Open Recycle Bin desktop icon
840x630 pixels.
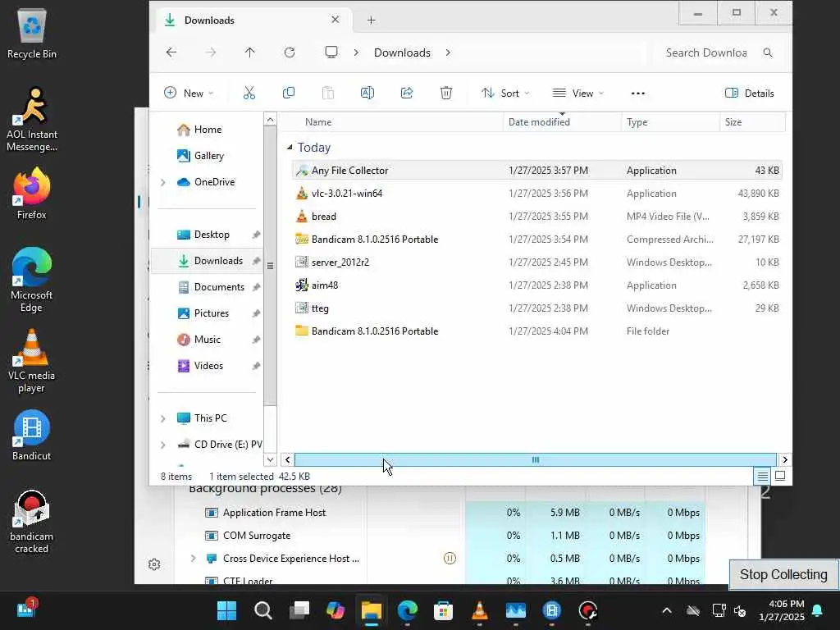[32, 34]
